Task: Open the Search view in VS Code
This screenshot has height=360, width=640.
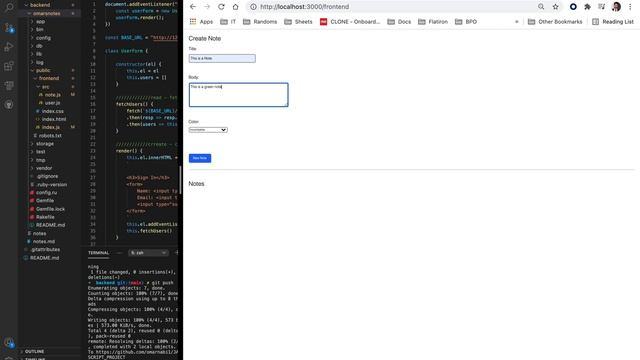Action: tap(9, 7)
